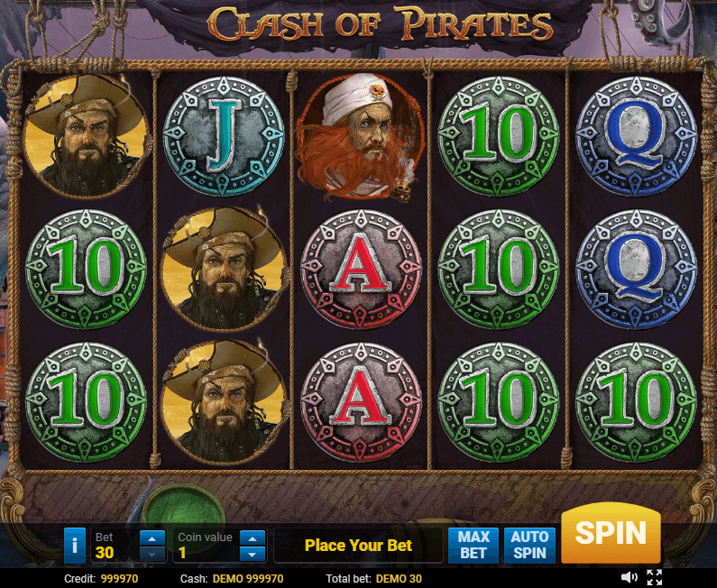Increase the Coin value
The image size is (717, 588).
point(253,538)
